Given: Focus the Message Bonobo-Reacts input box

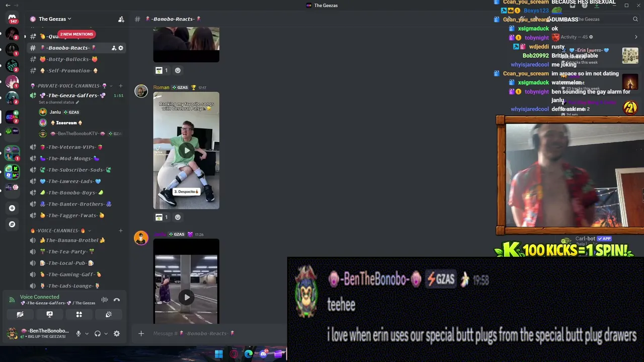Looking at the screenshot, I should (216, 333).
